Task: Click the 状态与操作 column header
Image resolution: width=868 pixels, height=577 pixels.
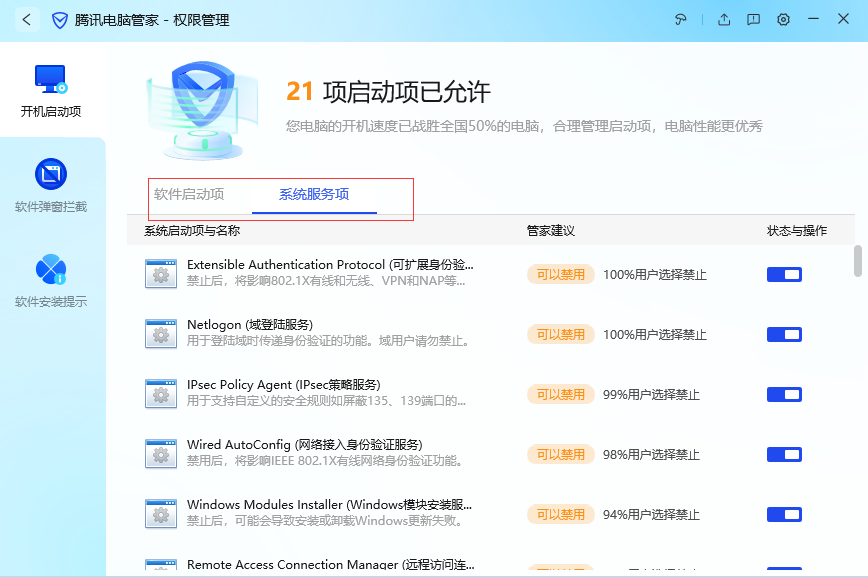Action: [797, 231]
